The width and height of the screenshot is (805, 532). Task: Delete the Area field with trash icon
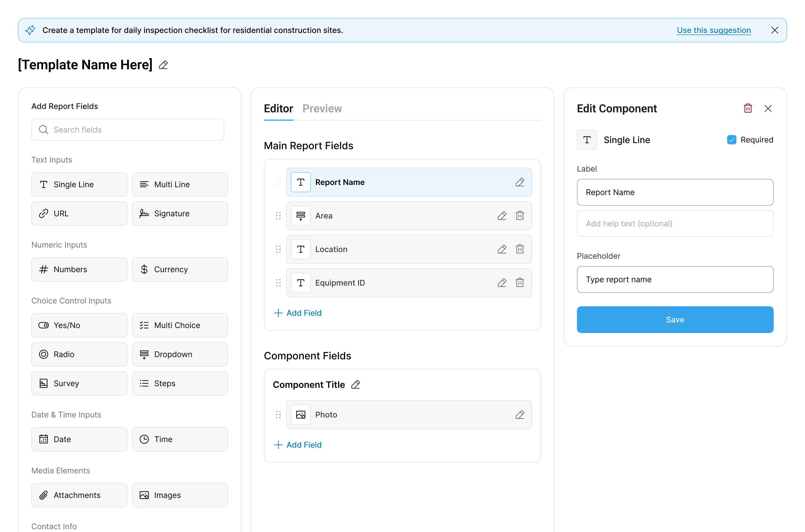[x=520, y=216]
